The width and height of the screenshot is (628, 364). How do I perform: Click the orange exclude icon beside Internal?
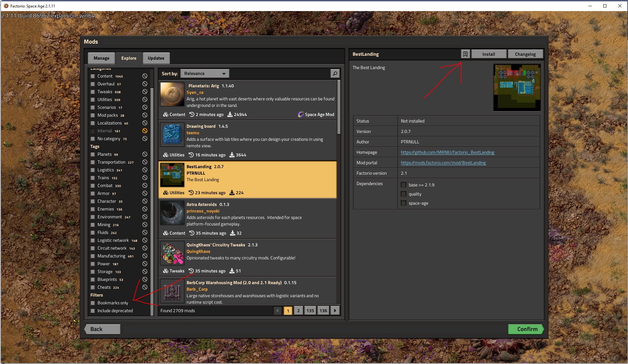pos(145,131)
